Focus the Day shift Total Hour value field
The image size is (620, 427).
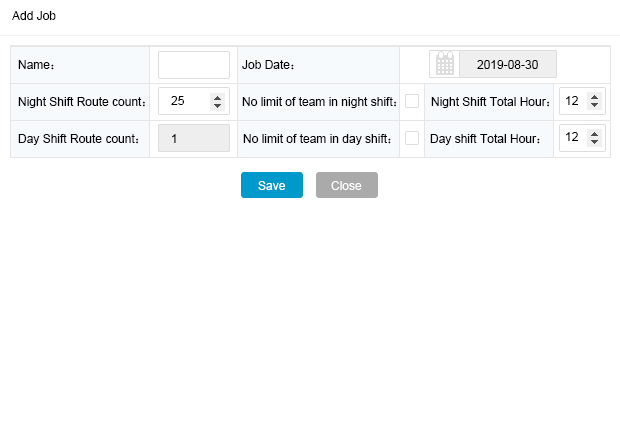point(573,138)
